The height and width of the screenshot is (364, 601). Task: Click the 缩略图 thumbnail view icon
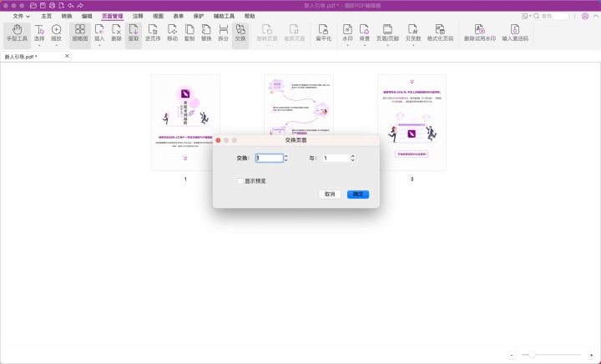click(x=79, y=30)
